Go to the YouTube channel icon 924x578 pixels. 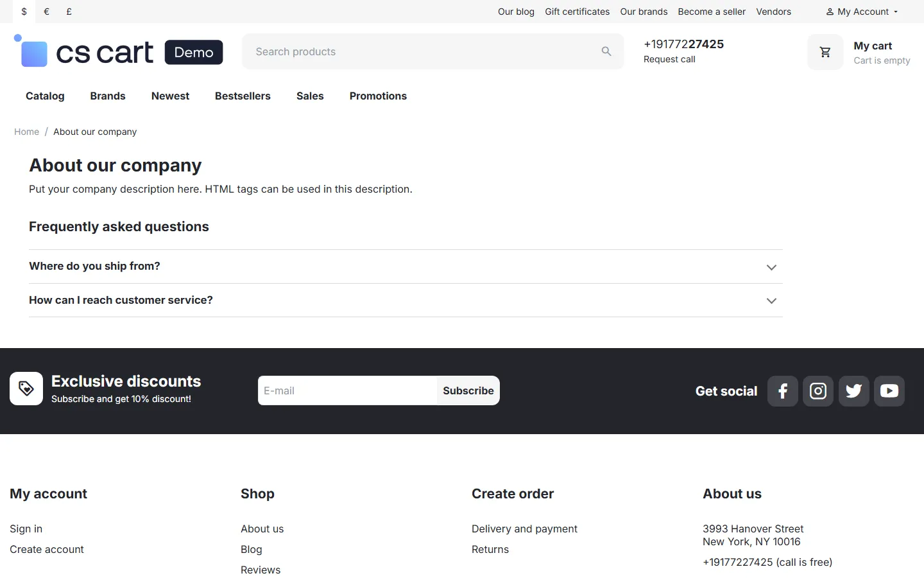tap(889, 391)
